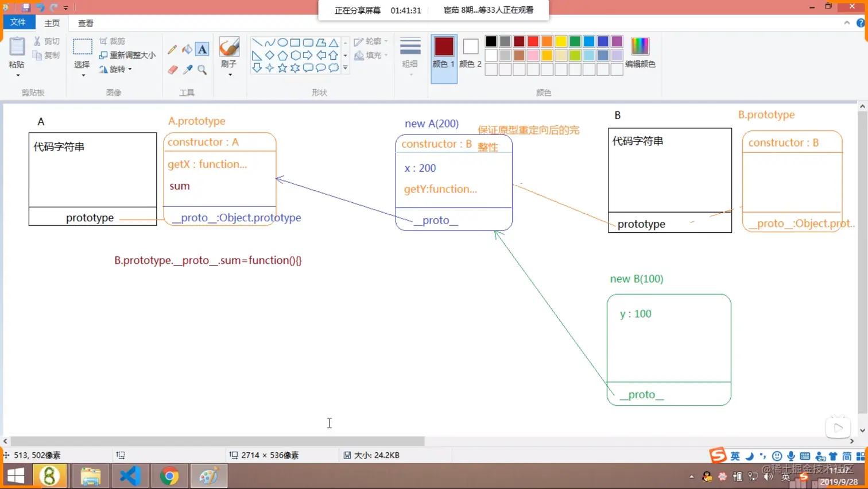Pick the yellow color swatch
Viewport: 868px width, 489px height.
(561, 41)
